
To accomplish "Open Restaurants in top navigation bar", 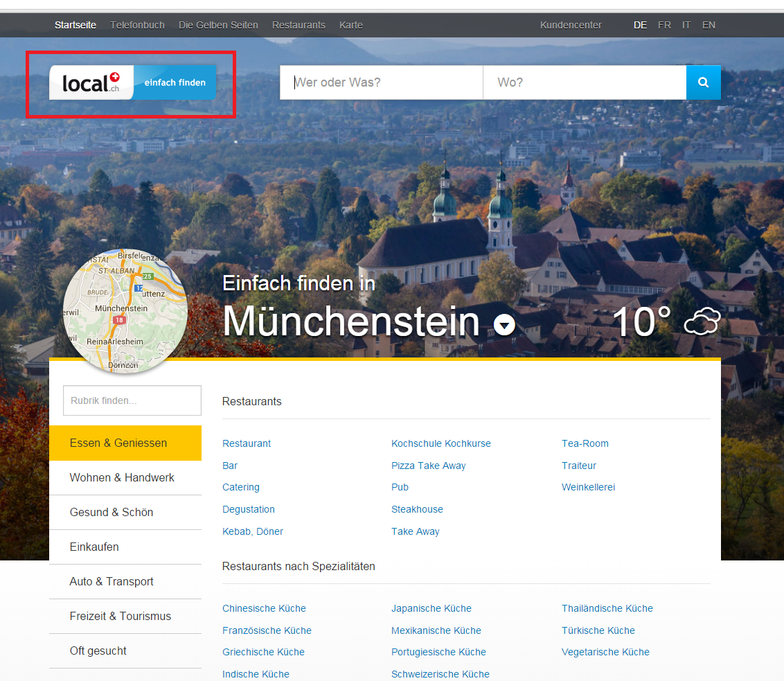I will pyautogui.click(x=299, y=25).
